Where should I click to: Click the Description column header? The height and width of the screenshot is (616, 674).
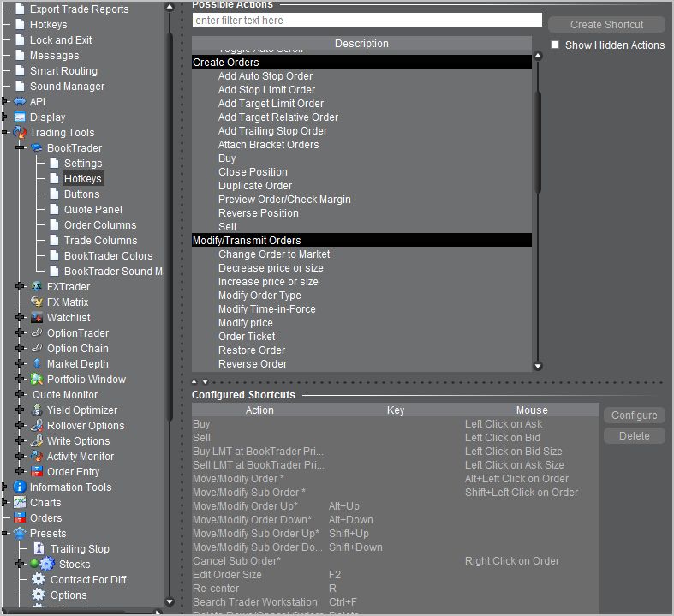361,44
